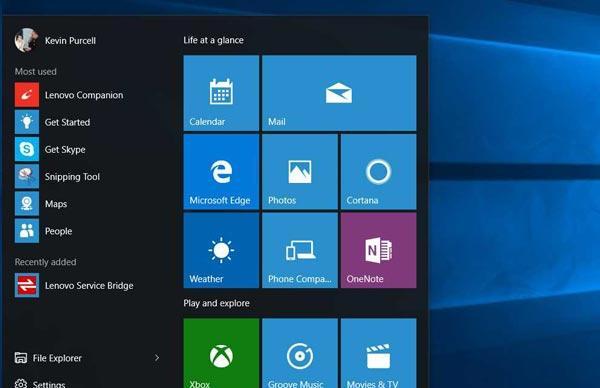Choose Get Skype label in list
The width and height of the screenshot is (600, 388).
[65, 150]
